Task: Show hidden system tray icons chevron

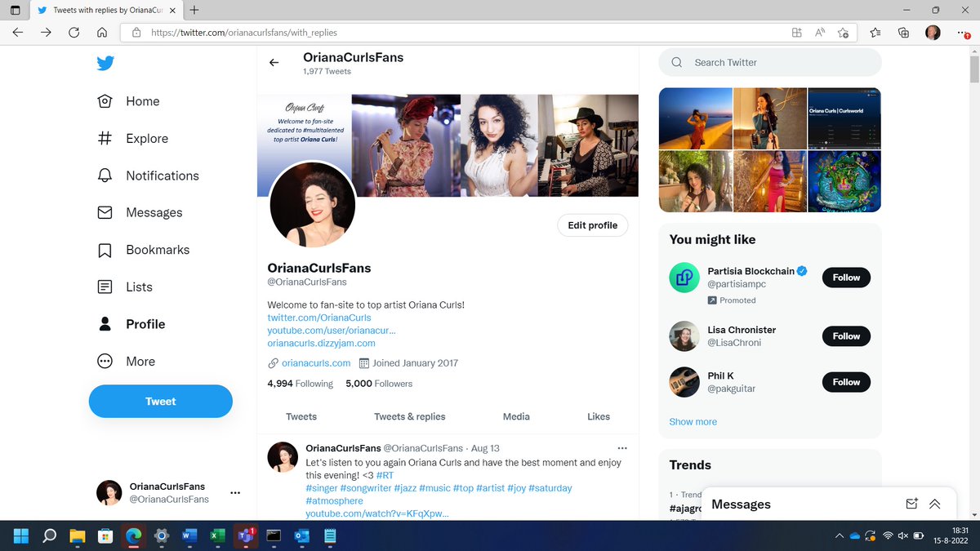Action: click(x=839, y=536)
